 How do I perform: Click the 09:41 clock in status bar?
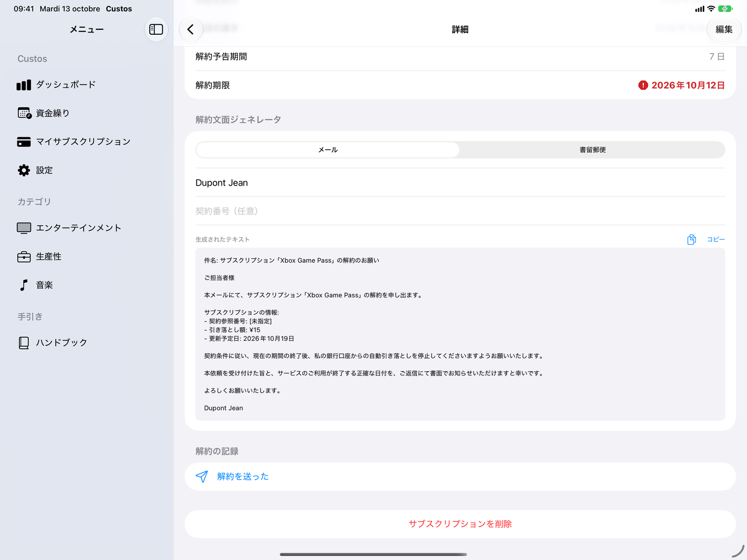(24, 9)
